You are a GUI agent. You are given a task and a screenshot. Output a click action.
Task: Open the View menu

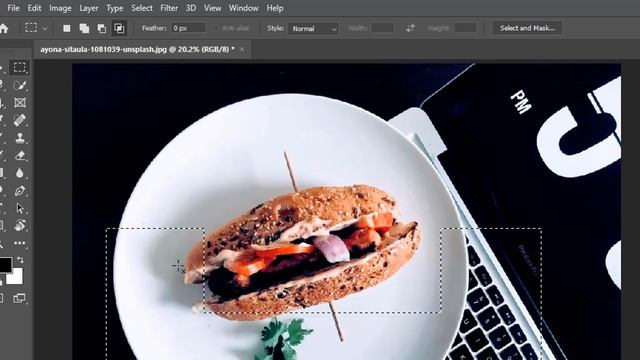coord(212,8)
